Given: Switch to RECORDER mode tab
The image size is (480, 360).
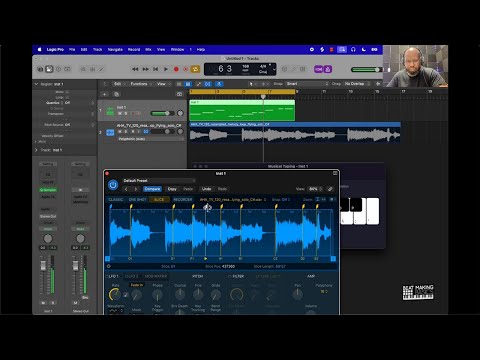Looking at the screenshot, I should tap(183, 199).
